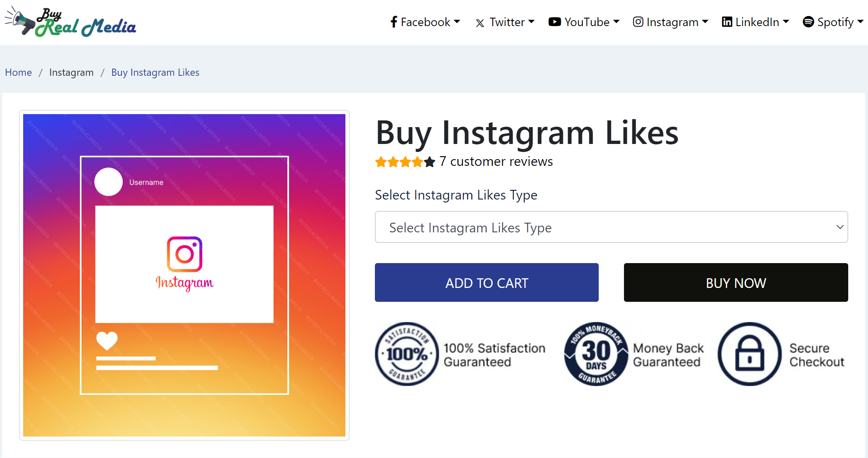The width and height of the screenshot is (868, 458).
Task: Click the Spotify logo icon
Action: tap(808, 22)
